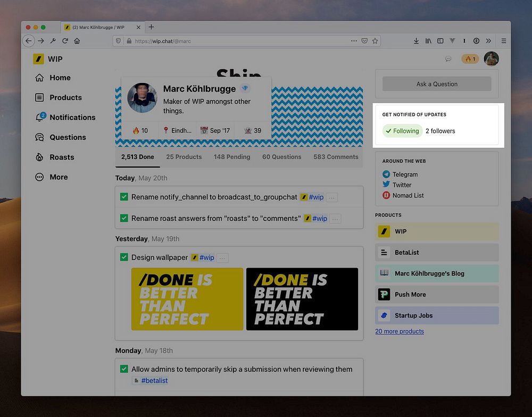Save page to Pocket icon
Screen dimensions: 532x417
click(364, 41)
